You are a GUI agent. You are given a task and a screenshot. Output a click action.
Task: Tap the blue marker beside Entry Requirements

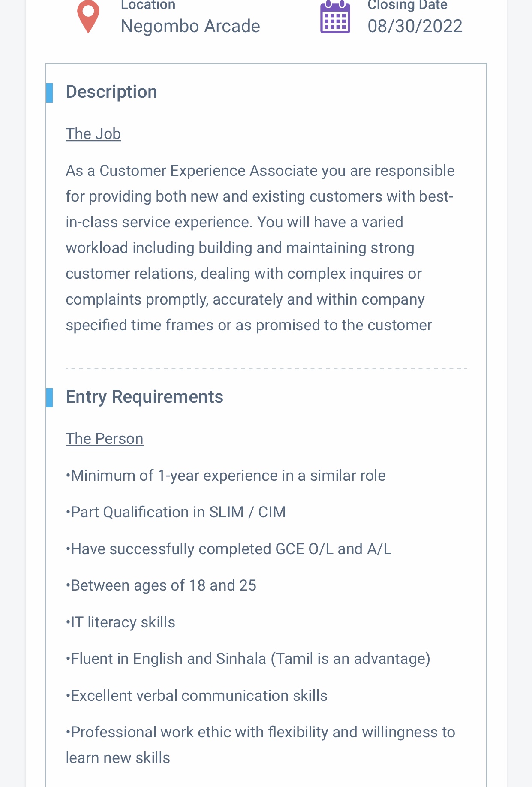[x=50, y=398]
